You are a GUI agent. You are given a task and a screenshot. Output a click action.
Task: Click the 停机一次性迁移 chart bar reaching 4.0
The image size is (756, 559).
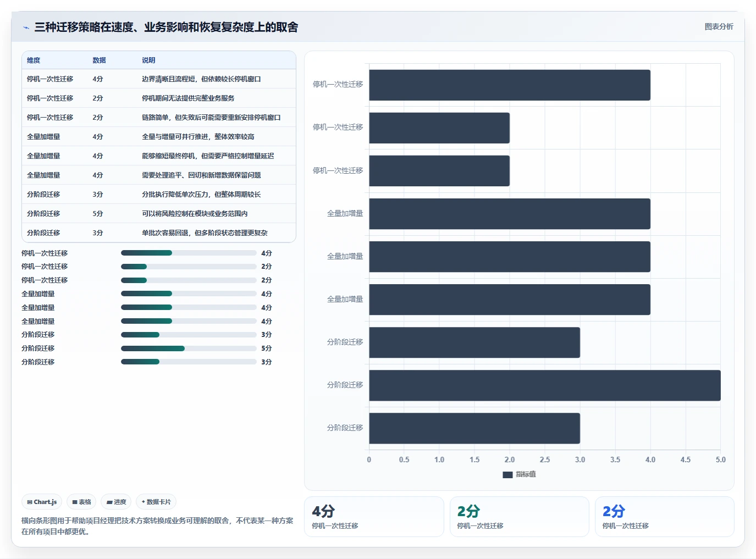(x=510, y=85)
